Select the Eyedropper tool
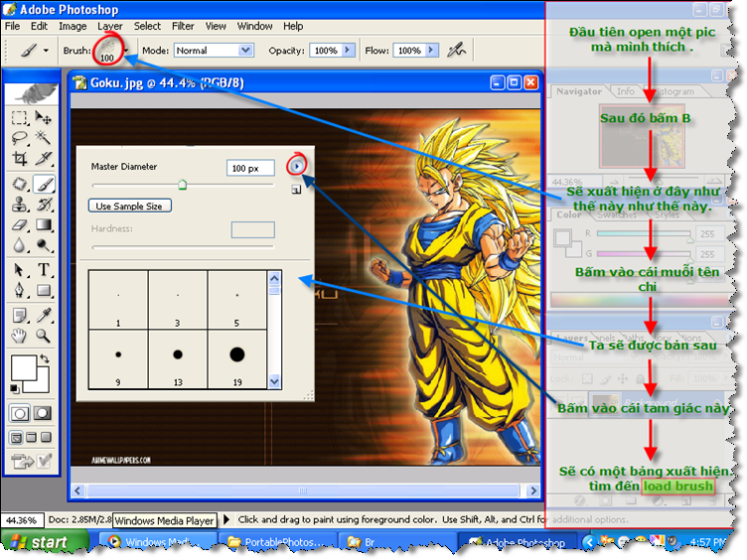This screenshot has width=747, height=560. pos(44,315)
